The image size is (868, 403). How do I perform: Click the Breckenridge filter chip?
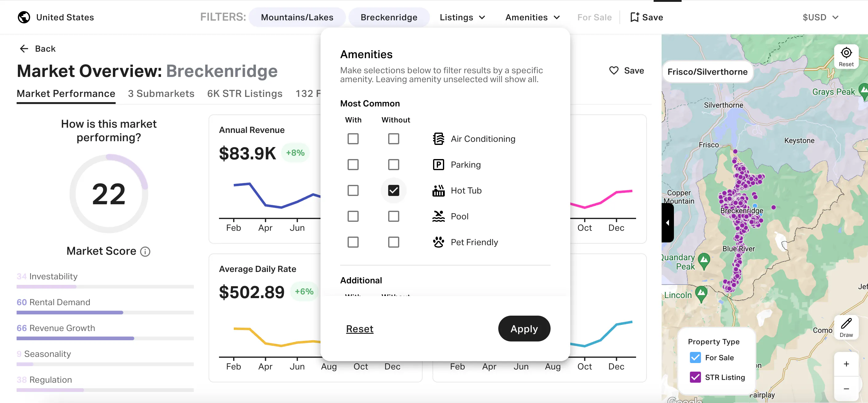tap(389, 17)
